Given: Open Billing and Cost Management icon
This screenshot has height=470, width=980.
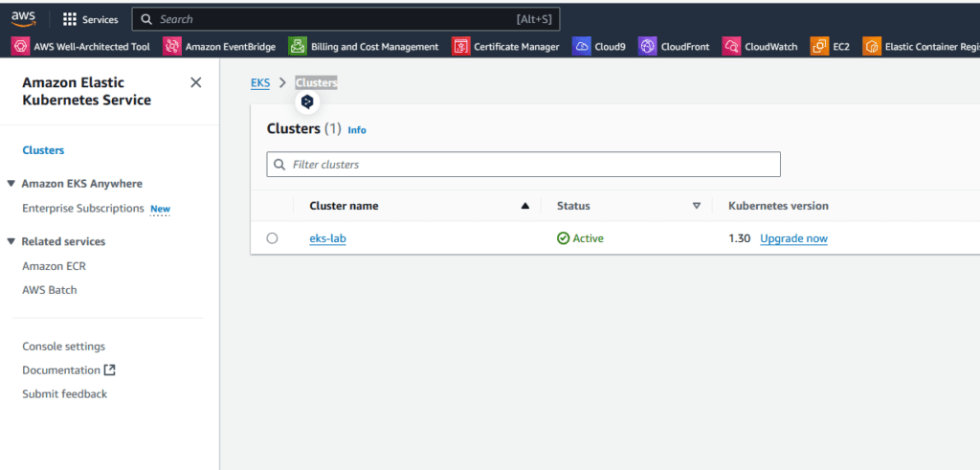Looking at the screenshot, I should (298, 46).
